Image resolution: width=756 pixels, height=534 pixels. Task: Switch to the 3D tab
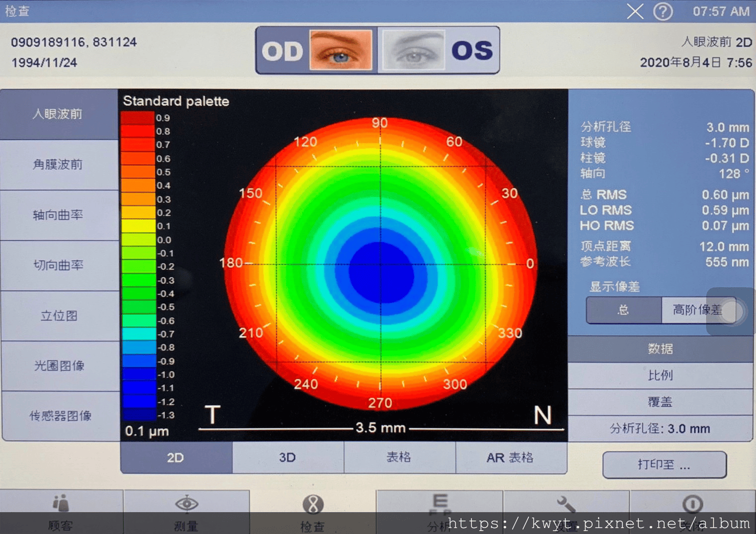[x=288, y=458]
